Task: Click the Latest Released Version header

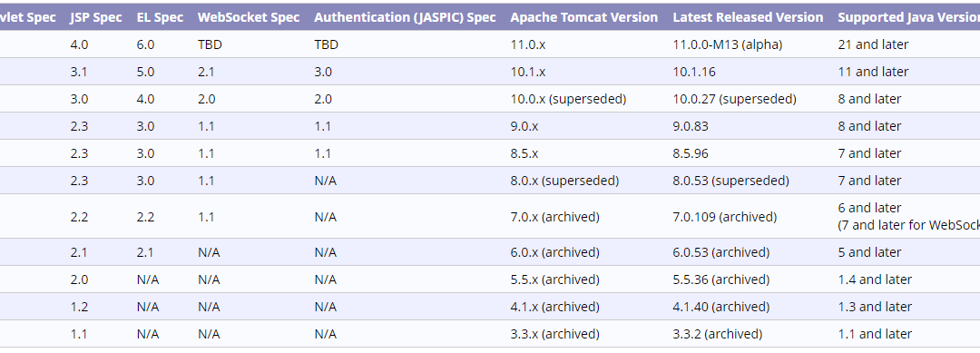Action: (x=748, y=17)
